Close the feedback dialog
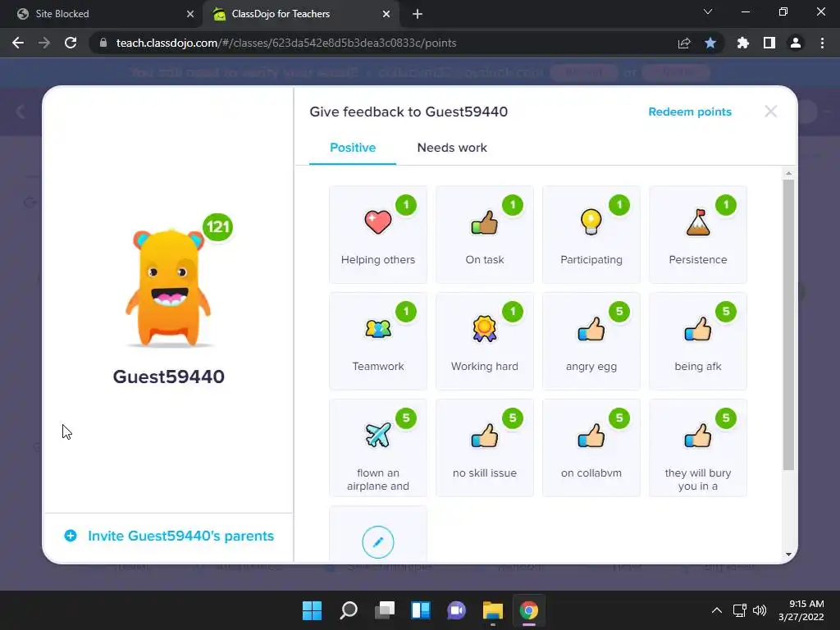840x630 pixels. click(770, 112)
